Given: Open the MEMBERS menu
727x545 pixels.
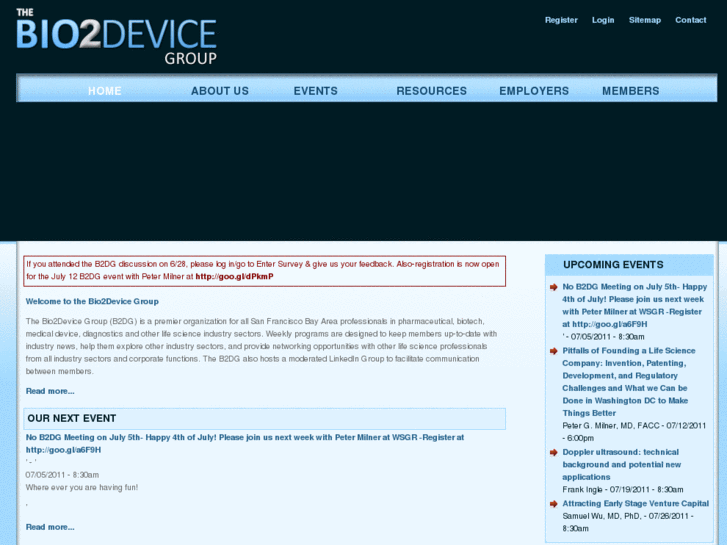Looking at the screenshot, I should (631, 91).
